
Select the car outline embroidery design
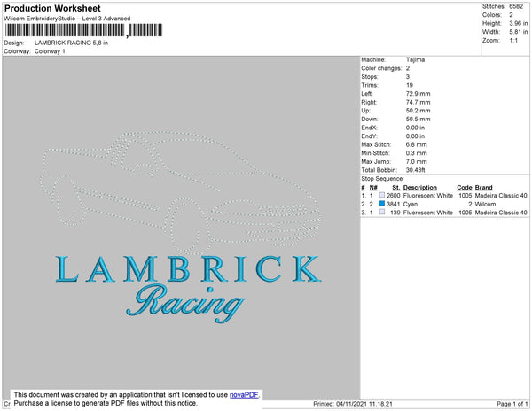pyautogui.click(x=179, y=191)
